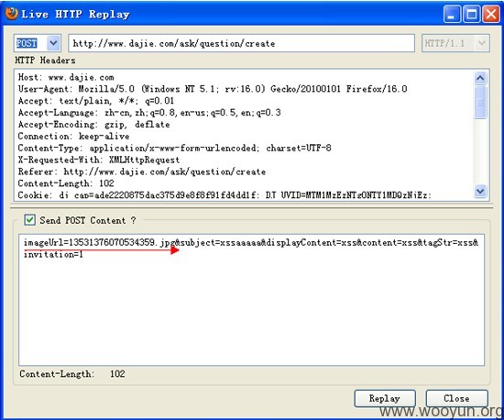Open the HTTP/1.1 version dropdown
Image resolution: width=504 pixels, height=420 pixels.
(481, 43)
